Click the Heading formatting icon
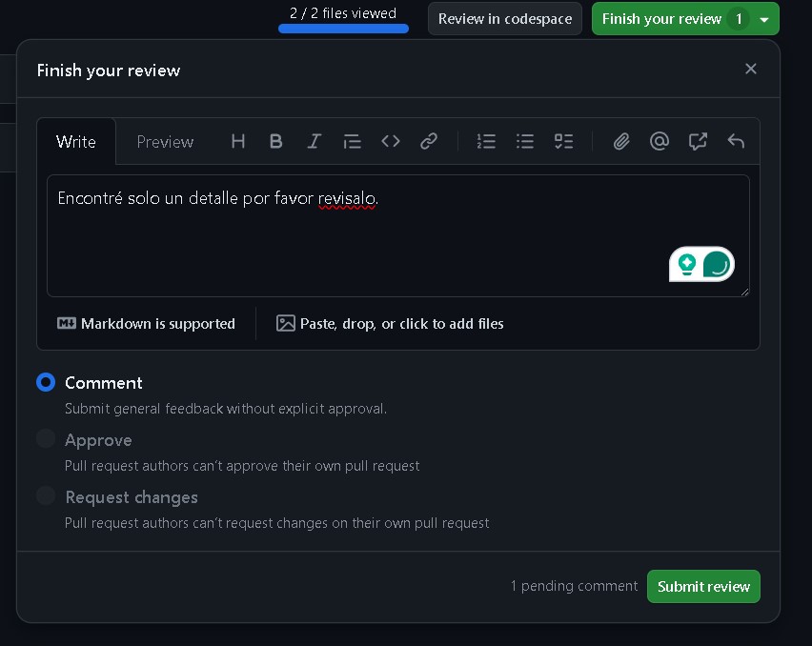Viewport: 812px width, 646px height. coord(238,142)
